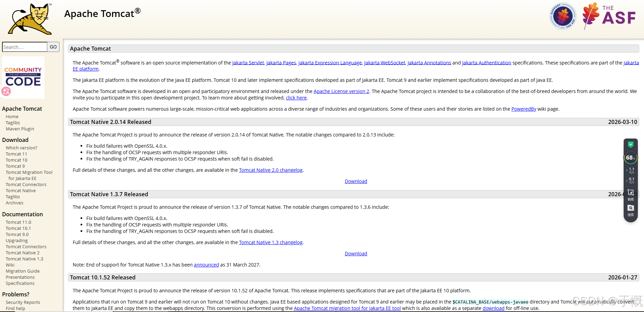644x312 pixels.
Task: Focus the Search input field
Action: (x=24, y=47)
